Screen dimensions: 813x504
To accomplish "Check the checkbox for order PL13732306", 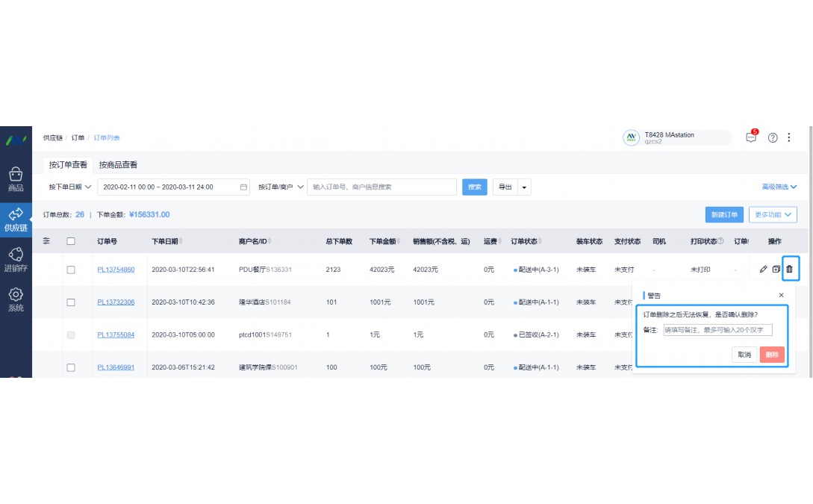I will coord(71,302).
